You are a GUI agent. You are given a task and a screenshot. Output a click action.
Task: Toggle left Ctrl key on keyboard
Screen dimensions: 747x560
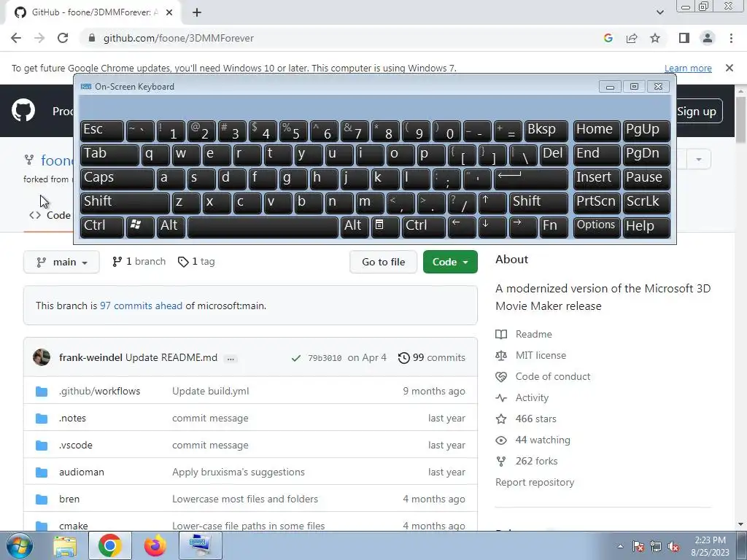pos(102,226)
